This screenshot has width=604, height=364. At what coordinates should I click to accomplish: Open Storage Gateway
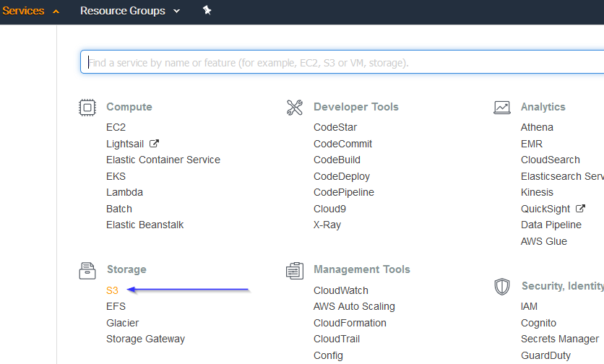[x=146, y=339]
